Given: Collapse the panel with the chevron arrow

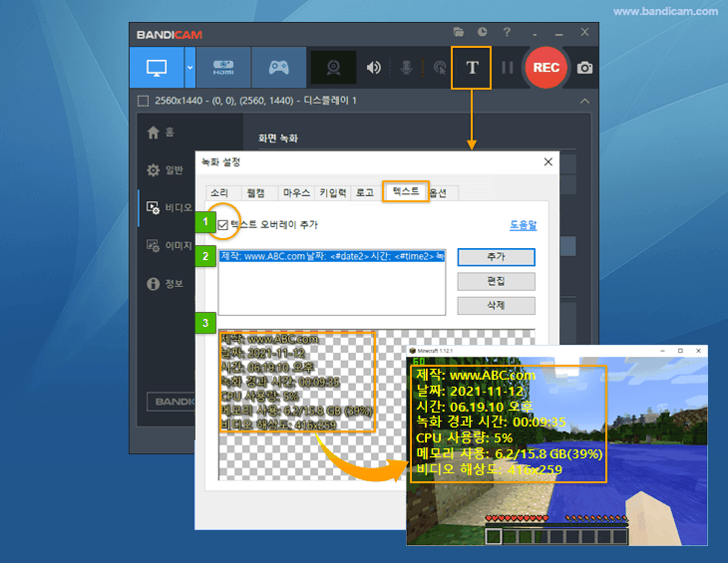Looking at the screenshot, I should 584,101.
